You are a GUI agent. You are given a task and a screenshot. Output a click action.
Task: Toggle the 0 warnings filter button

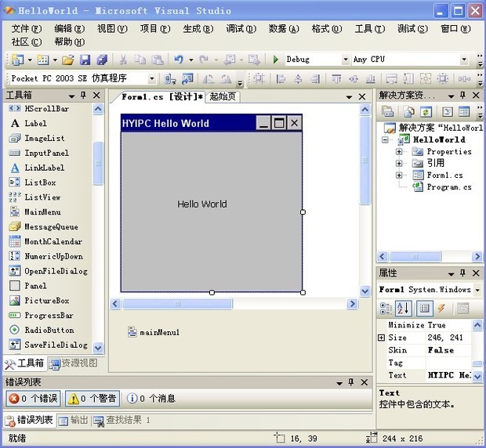coord(92,399)
